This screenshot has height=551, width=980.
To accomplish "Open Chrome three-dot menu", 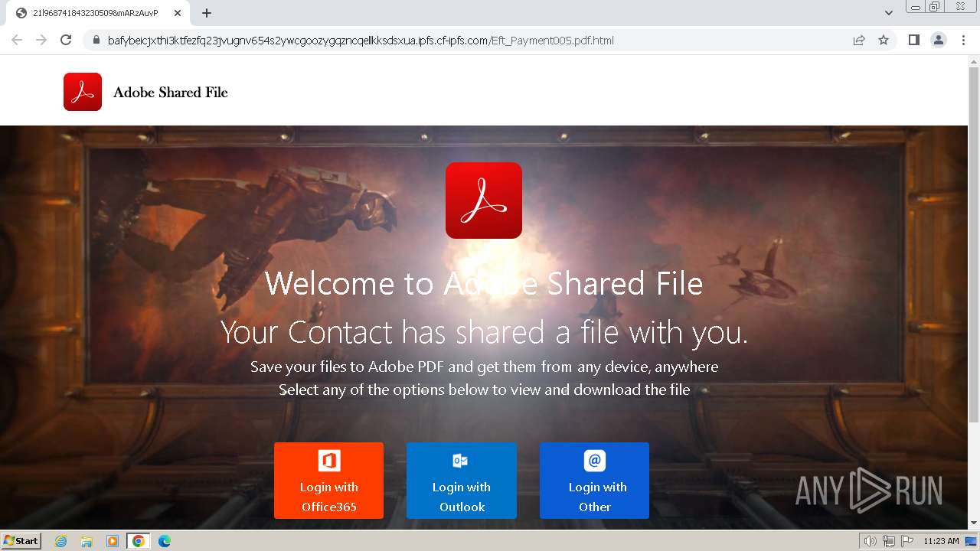I will coord(963,40).
